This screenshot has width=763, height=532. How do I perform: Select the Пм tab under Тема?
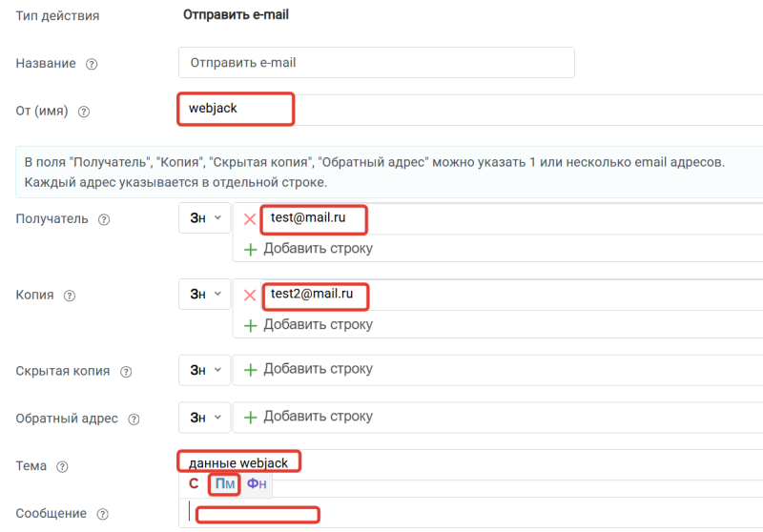point(225,484)
